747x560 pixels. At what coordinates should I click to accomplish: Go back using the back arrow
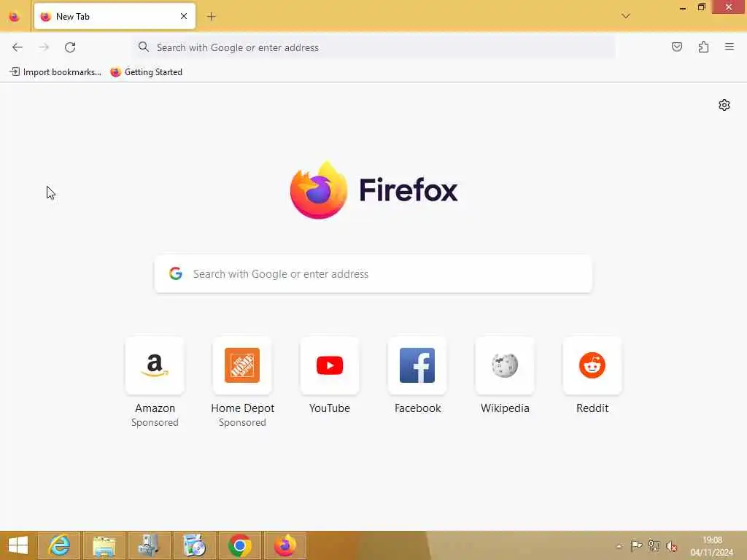pos(18,47)
